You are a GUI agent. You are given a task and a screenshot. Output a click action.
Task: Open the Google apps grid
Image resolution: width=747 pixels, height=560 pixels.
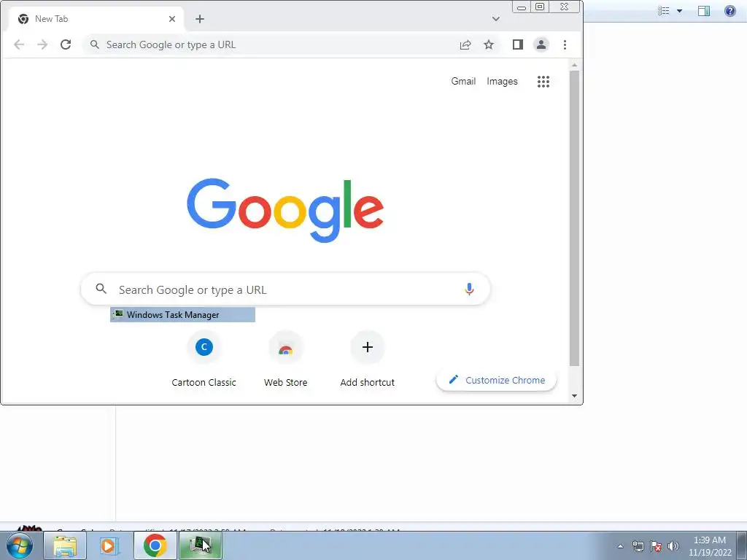point(543,82)
